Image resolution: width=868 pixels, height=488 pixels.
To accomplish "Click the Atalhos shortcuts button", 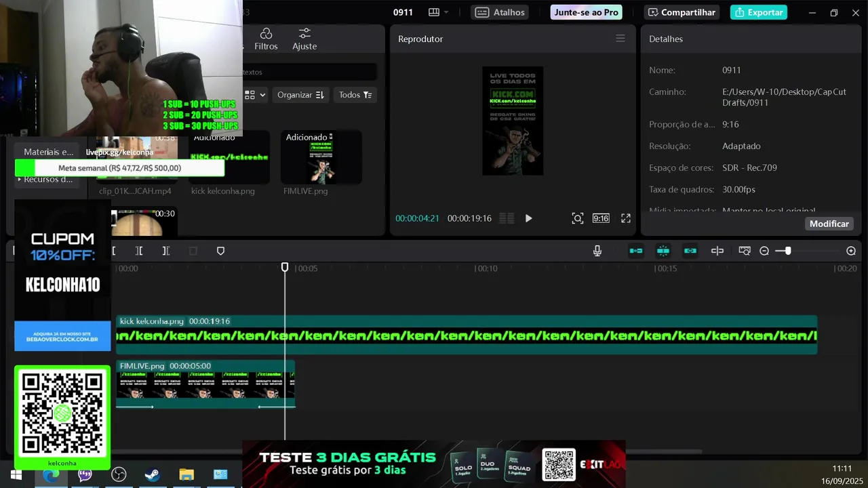I will pyautogui.click(x=500, y=12).
